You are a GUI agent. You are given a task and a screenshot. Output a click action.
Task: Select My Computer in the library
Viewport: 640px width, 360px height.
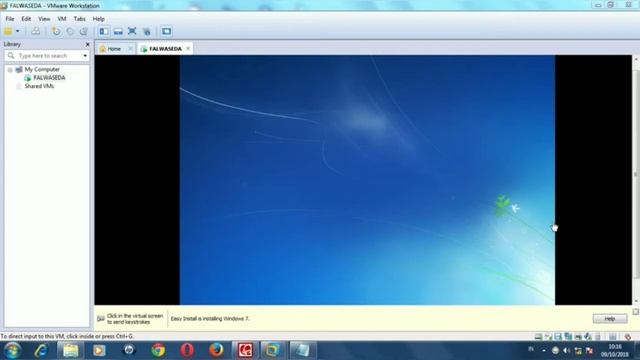[42, 69]
